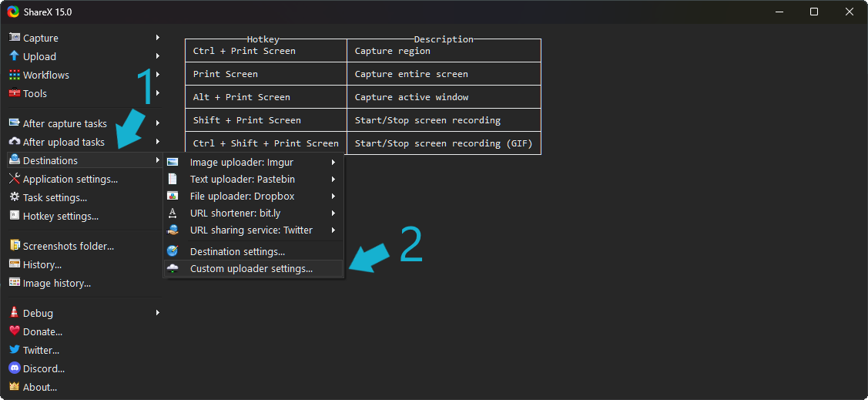Viewport: 868px width, 400px height.
Task: Click the Workflows grid icon
Action: click(15, 75)
